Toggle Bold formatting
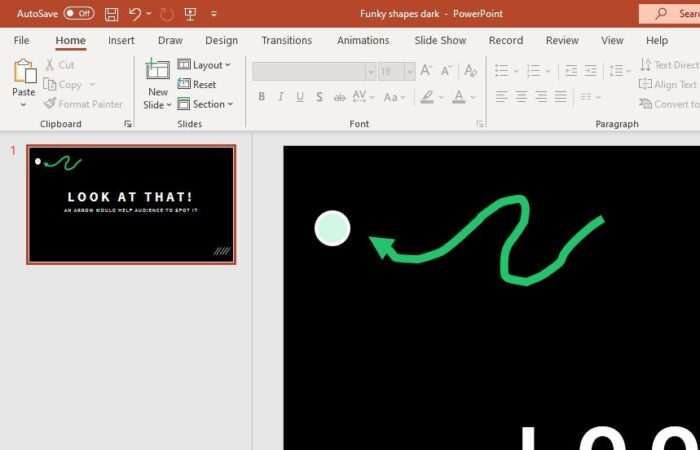 click(x=262, y=96)
